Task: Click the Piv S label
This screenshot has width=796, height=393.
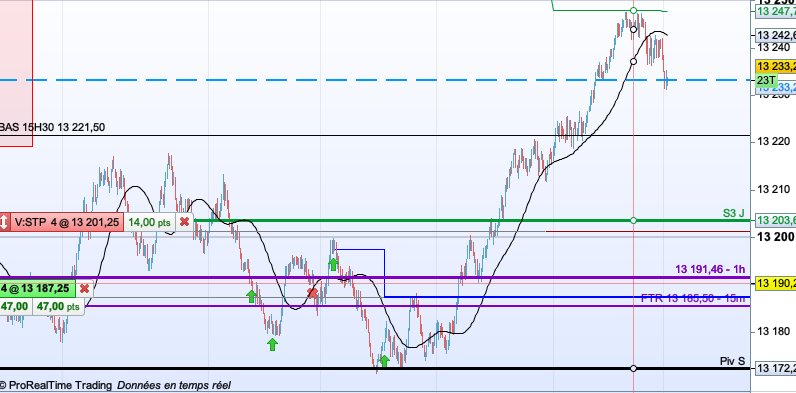Action: pyautogui.click(x=733, y=361)
